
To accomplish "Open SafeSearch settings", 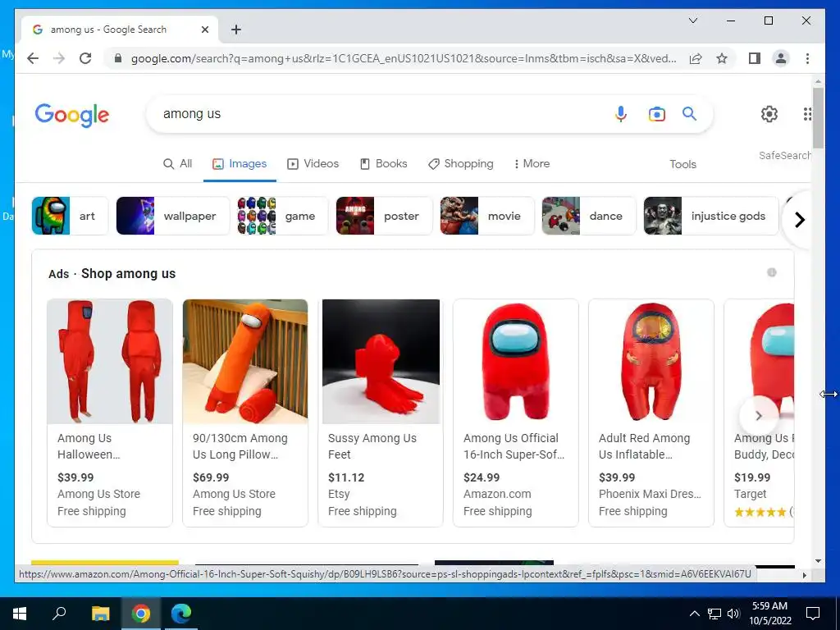I will click(x=784, y=155).
